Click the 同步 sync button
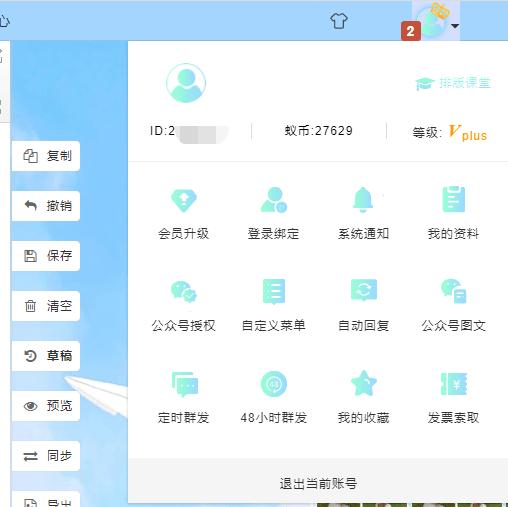The width and height of the screenshot is (508, 507). pos(46,456)
